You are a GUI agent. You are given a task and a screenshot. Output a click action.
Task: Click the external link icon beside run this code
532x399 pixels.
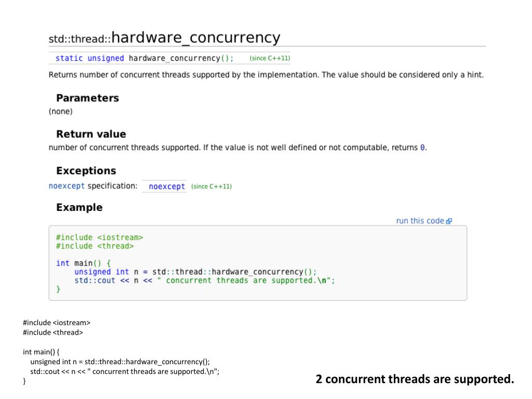point(449,221)
